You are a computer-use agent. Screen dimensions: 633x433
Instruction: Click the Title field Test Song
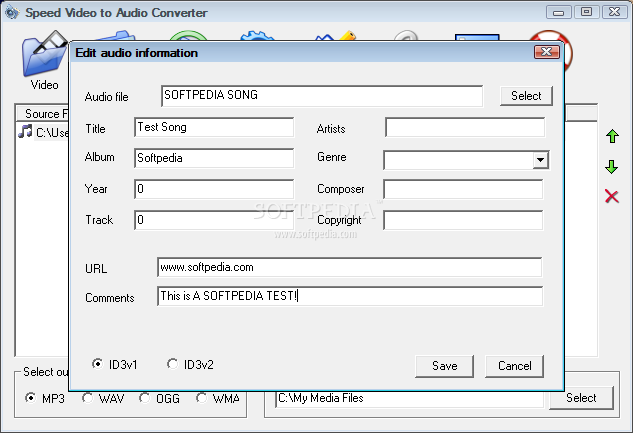point(214,128)
